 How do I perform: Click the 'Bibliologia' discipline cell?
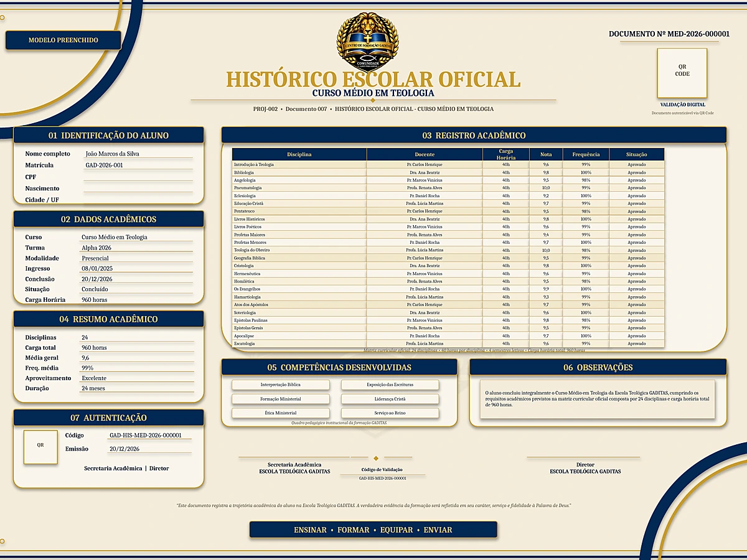point(299,172)
